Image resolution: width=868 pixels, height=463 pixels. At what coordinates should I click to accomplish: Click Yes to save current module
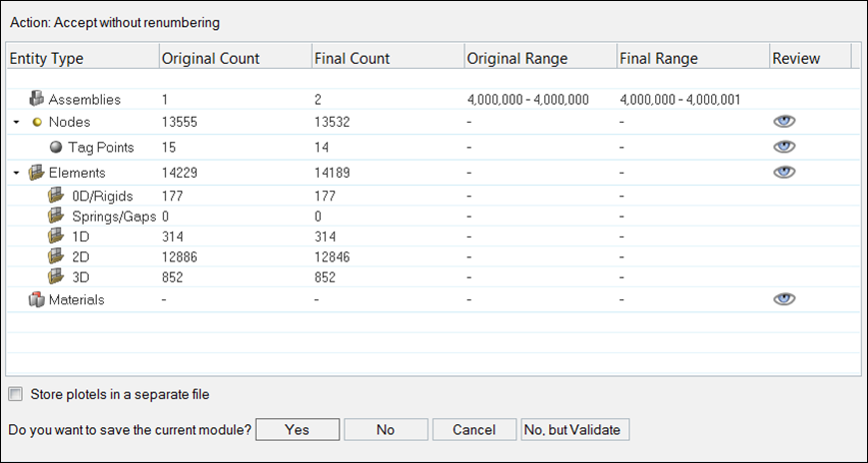(x=298, y=429)
